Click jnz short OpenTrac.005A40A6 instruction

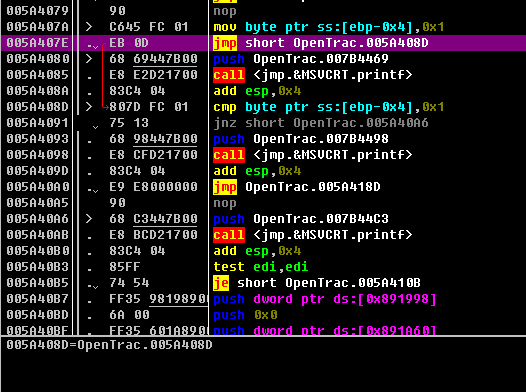321,123
